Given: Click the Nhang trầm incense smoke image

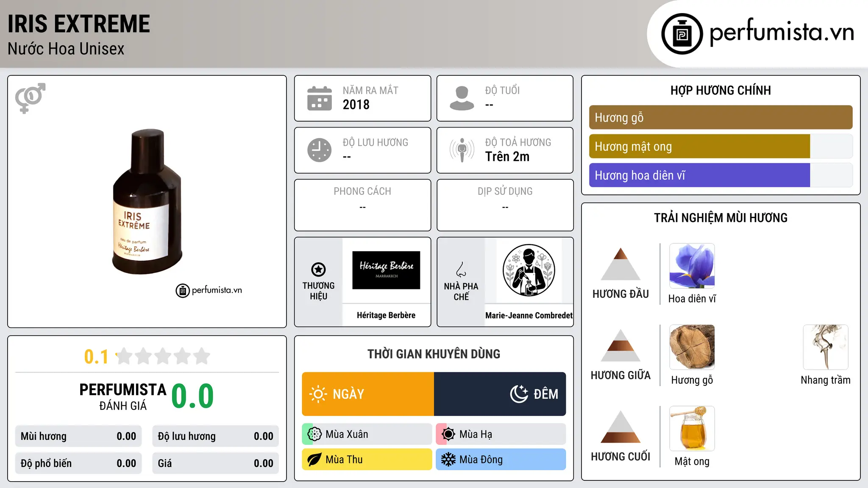Looking at the screenshot, I should (826, 347).
